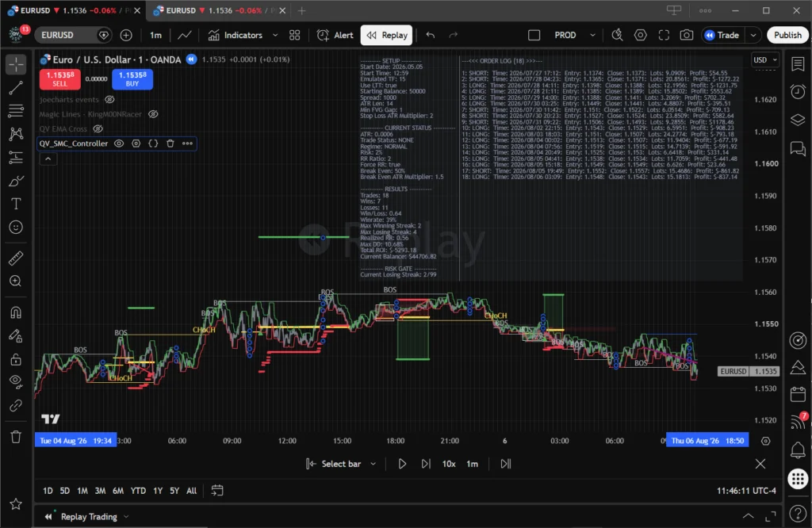
Task: Open the quick search icon
Action: (617, 35)
